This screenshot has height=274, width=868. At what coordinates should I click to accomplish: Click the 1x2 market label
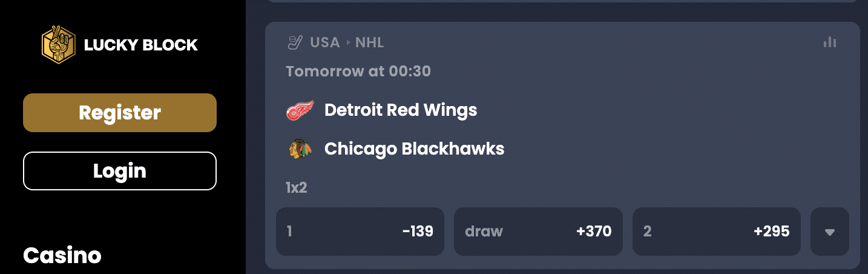point(297,188)
